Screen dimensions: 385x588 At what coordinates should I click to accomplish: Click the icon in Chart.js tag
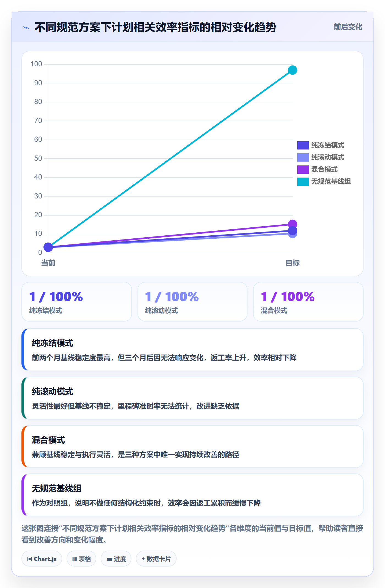29,559
